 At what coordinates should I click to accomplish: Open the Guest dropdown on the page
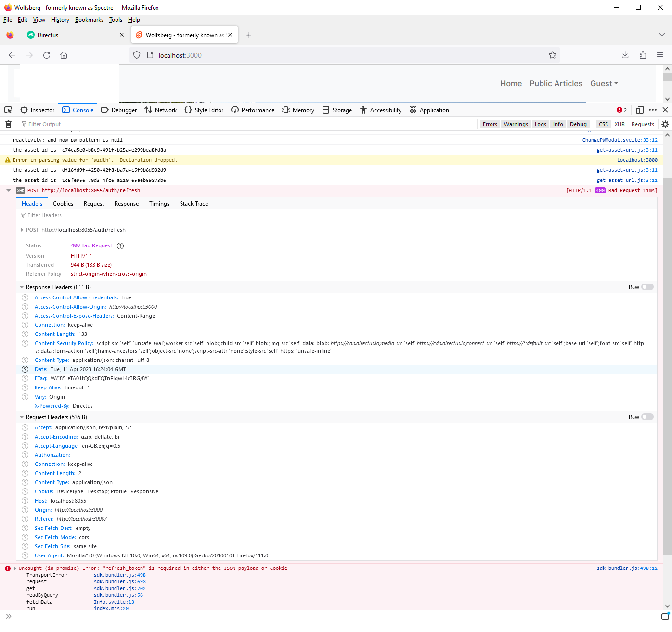604,83
